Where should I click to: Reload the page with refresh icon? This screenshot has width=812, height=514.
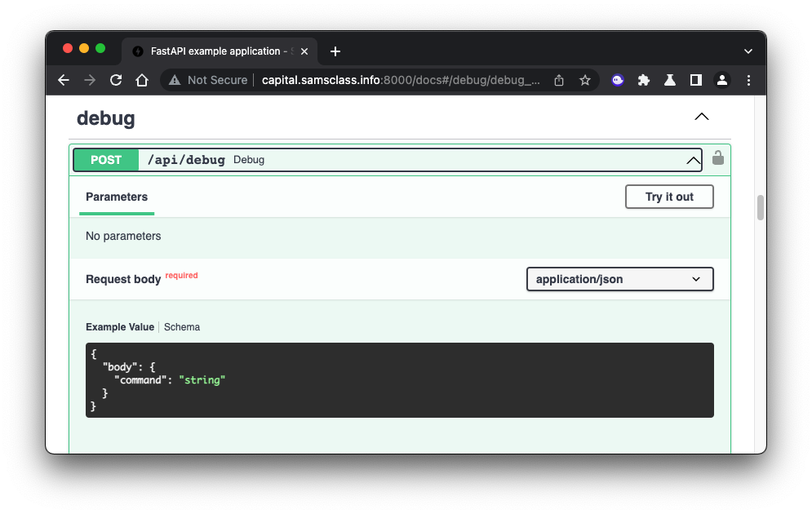[116, 80]
